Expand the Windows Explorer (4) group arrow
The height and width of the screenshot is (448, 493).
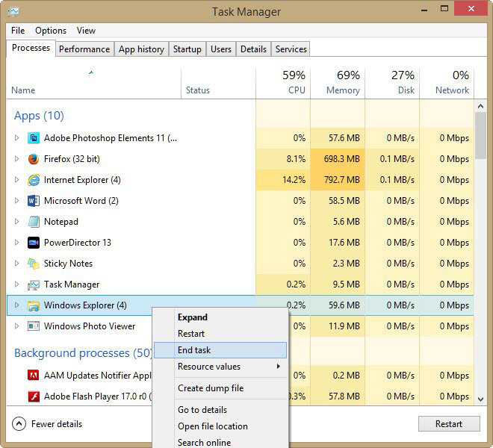point(16,305)
